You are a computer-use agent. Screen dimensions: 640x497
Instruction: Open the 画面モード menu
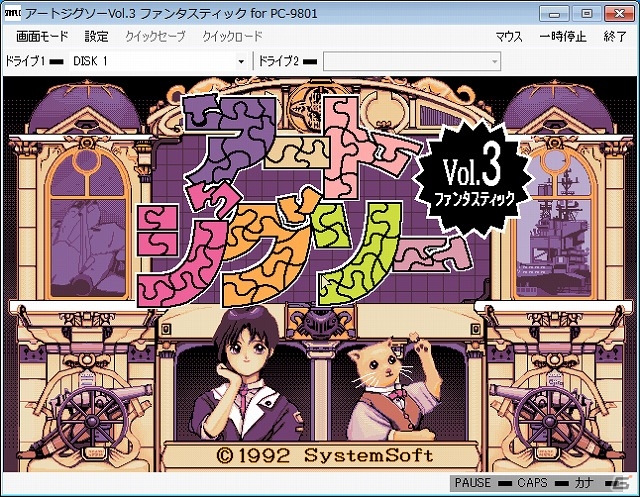(42, 37)
